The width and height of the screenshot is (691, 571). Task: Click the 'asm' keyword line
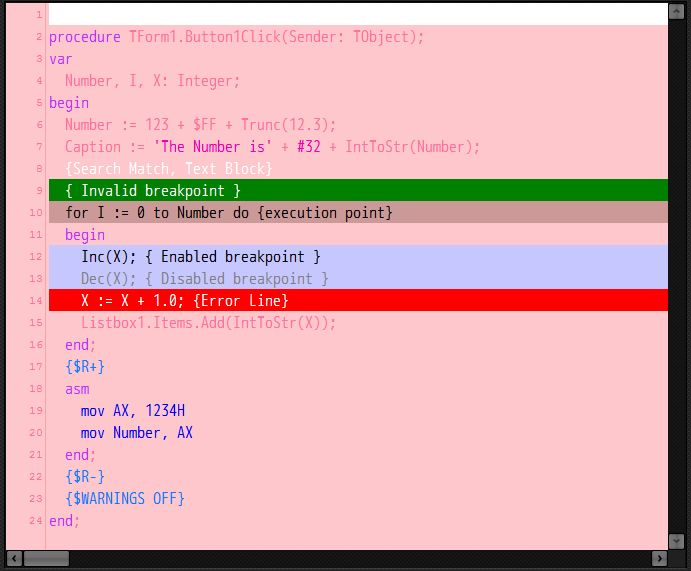click(x=77, y=389)
